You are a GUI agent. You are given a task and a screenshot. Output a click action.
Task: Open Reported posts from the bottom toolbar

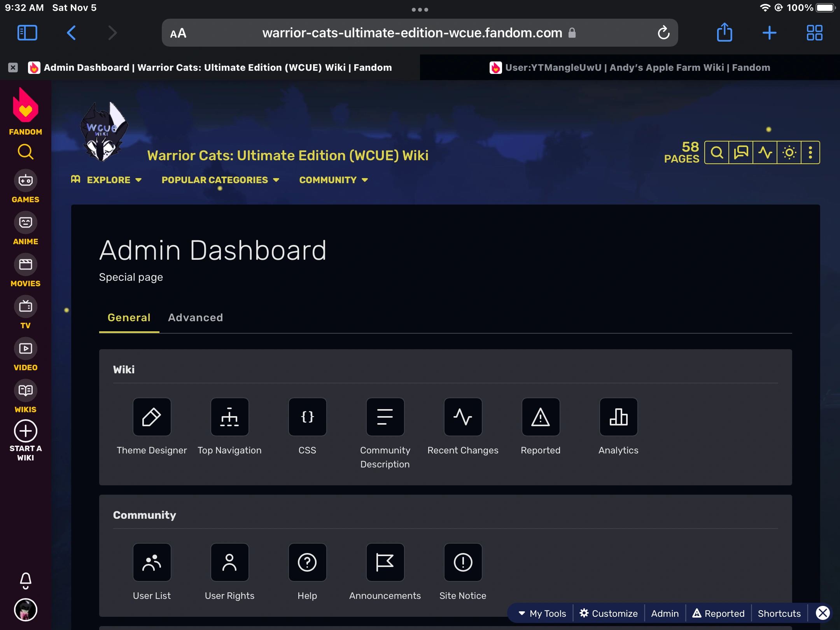pos(718,613)
